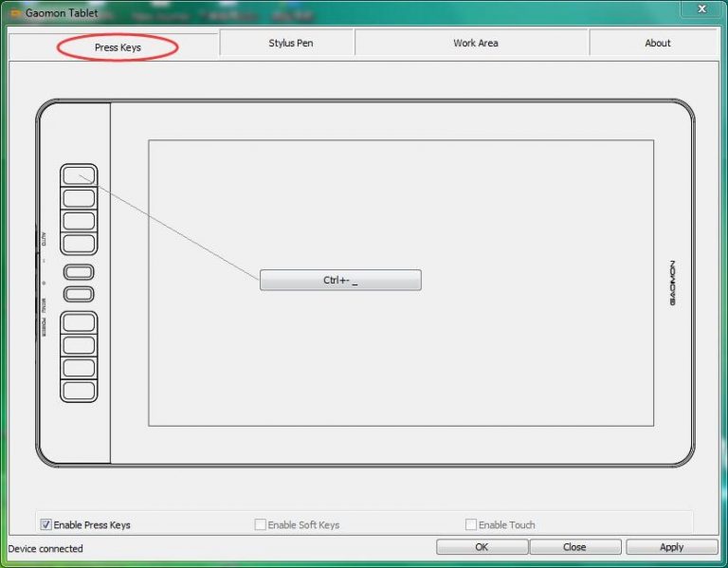Image resolution: width=728 pixels, height=568 pixels.
Task: Click the Apply button
Action: pyautogui.click(x=671, y=547)
